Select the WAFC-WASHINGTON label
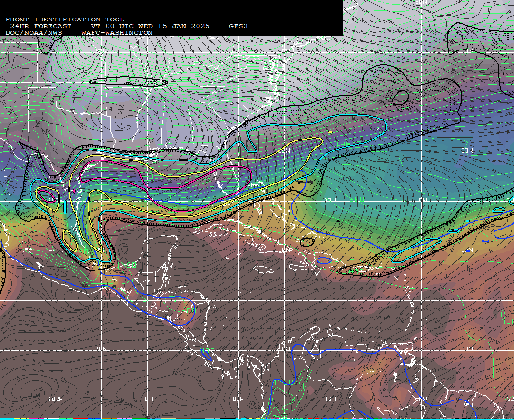The image size is (514, 420). pyautogui.click(x=117, y=33)
